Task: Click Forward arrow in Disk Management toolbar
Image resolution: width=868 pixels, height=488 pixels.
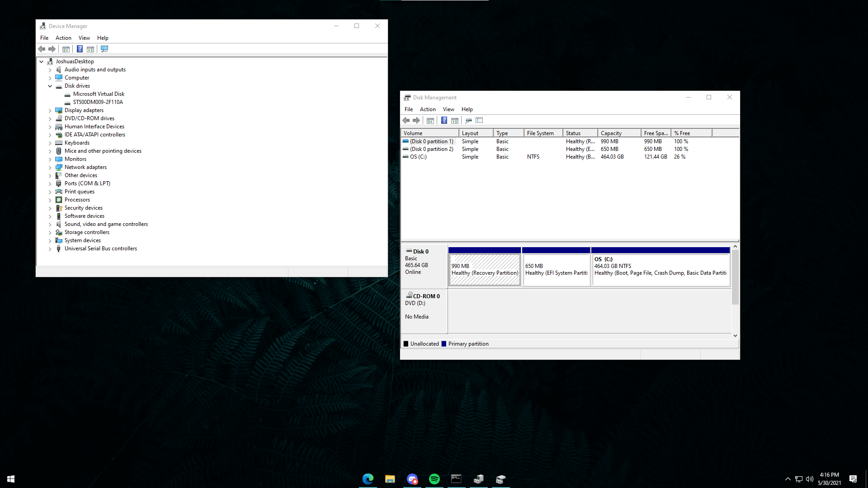Action: (x=416, y=120)
